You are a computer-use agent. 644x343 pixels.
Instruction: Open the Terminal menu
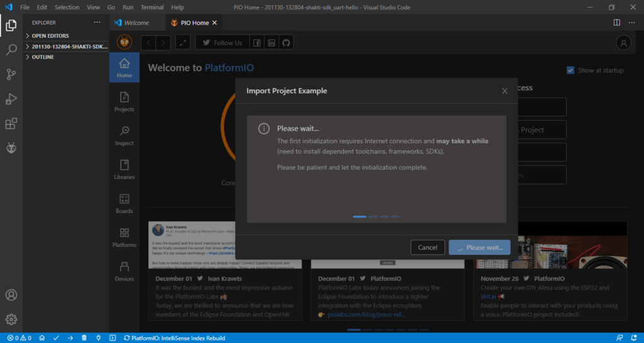(152, 8)
